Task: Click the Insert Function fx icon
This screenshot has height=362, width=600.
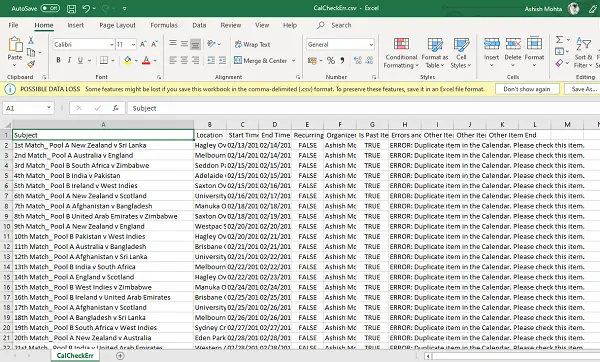Action: point(116,108)
